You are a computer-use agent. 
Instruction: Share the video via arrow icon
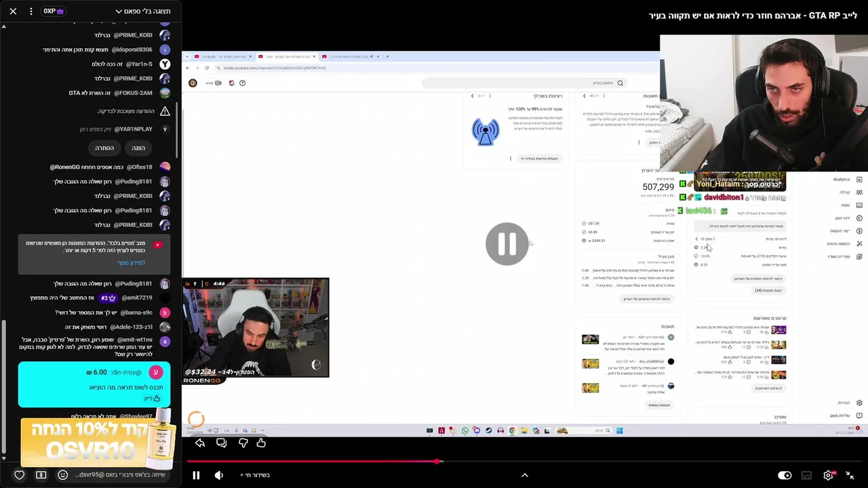coord(200,443)
